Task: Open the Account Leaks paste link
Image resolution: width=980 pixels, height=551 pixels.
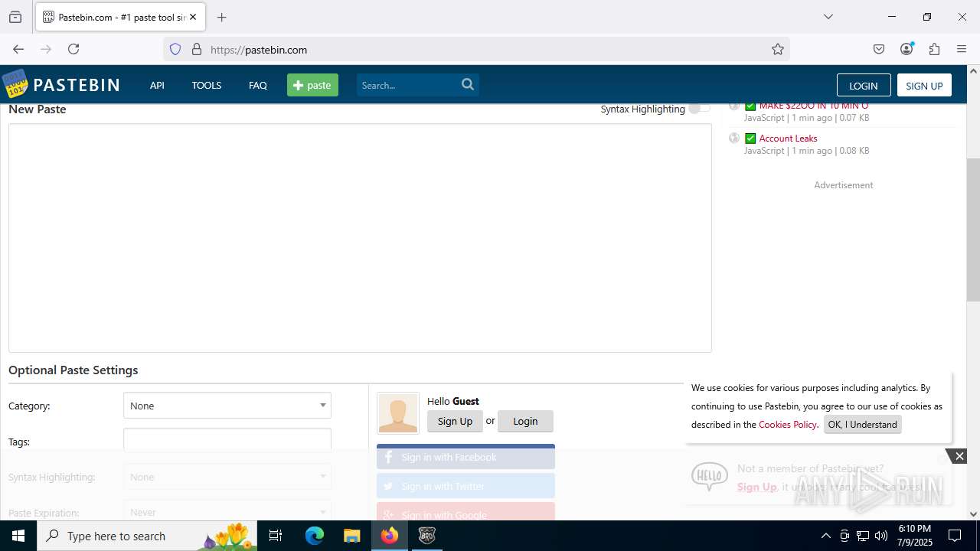Action: pos(788,139)
